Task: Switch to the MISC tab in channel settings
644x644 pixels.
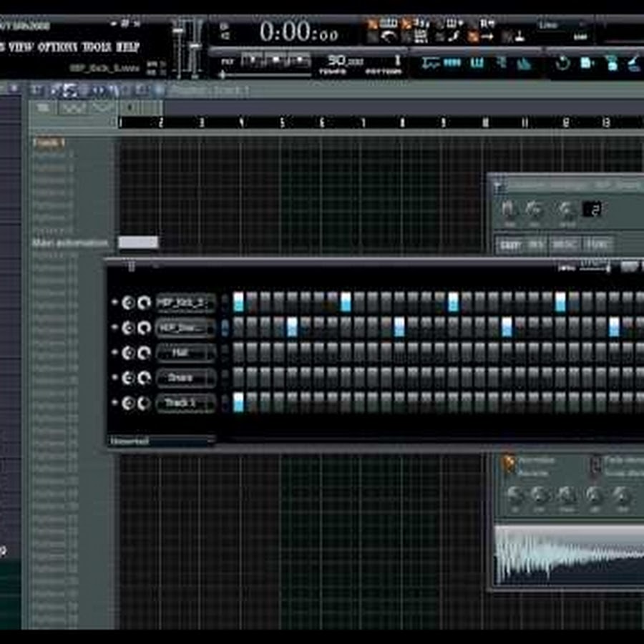Action: [566, 245]
